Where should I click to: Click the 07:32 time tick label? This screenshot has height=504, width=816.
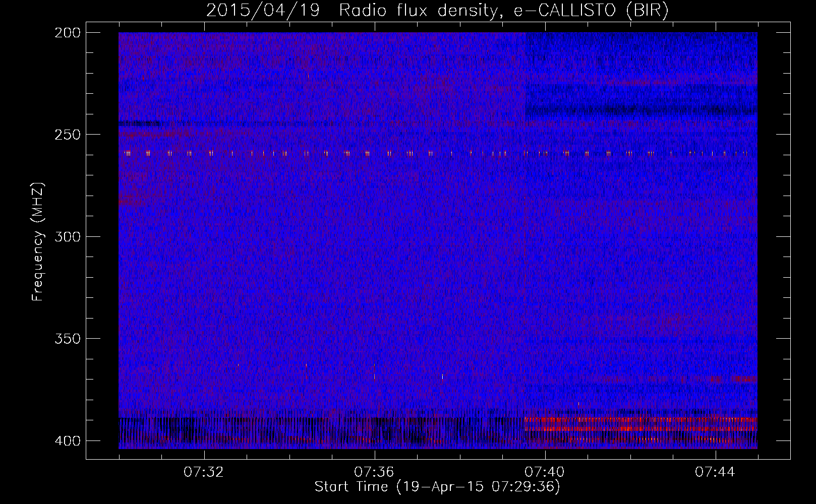[204, 472]
